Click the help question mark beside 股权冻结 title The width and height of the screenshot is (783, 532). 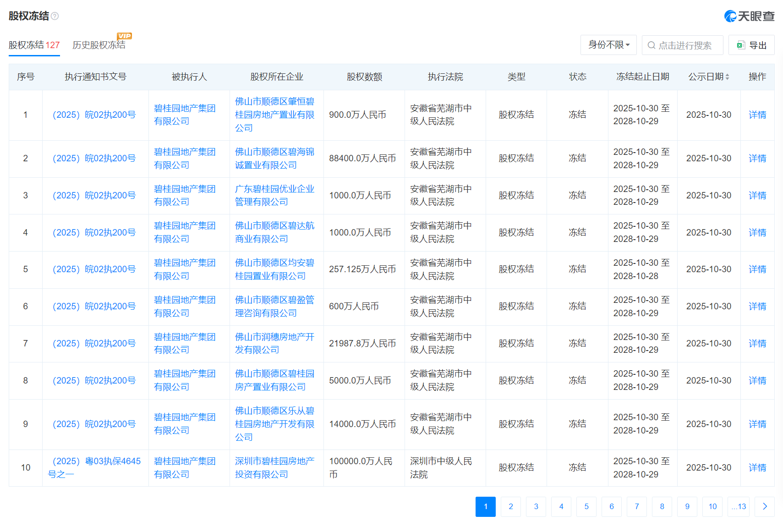click(x=55, y=16)
